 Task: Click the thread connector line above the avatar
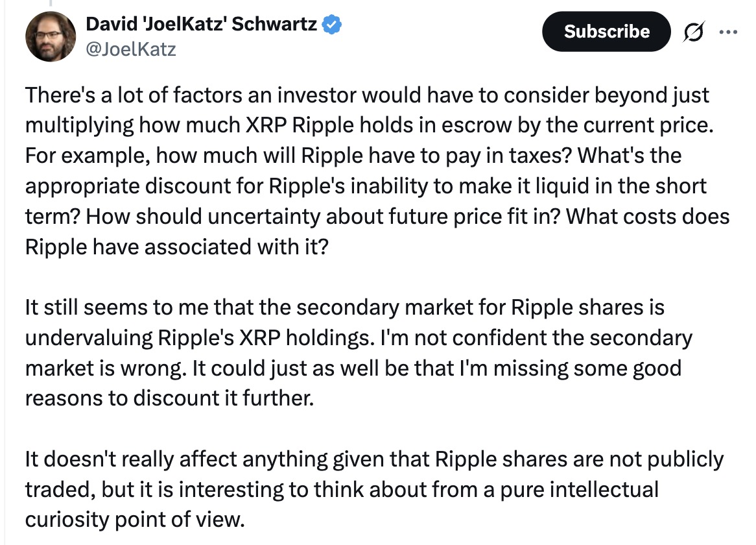coord(52,4)
